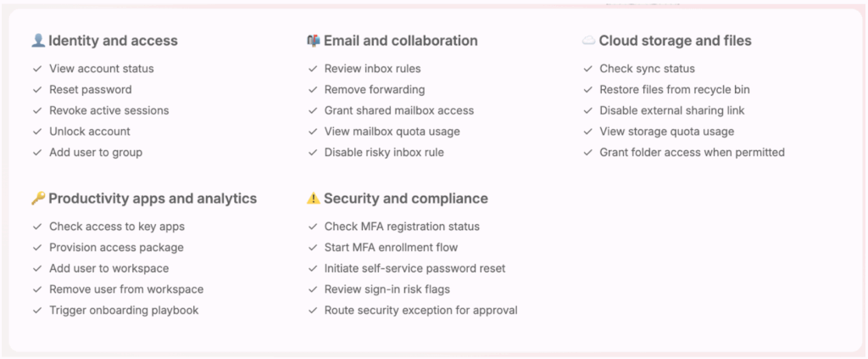Click the warning icon beside Security and compliance
Screen dimensions: 868x359
click(314, 199)
